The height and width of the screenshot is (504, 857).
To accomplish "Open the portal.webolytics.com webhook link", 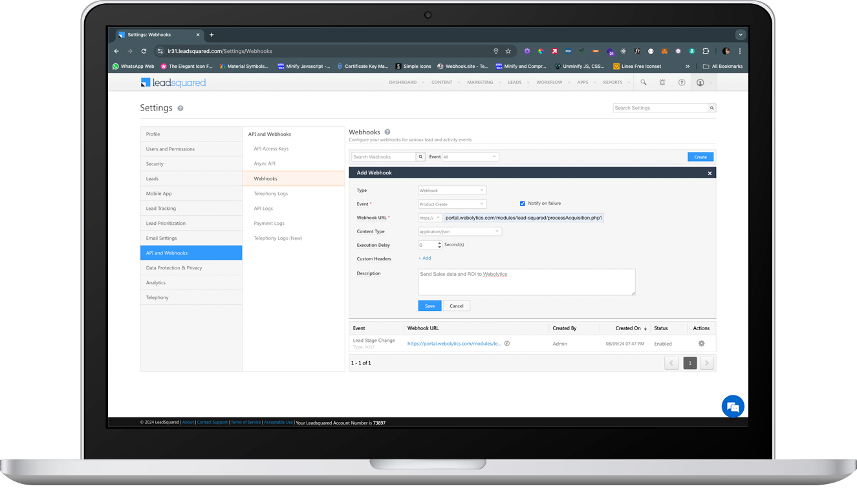I will point(454,343).
